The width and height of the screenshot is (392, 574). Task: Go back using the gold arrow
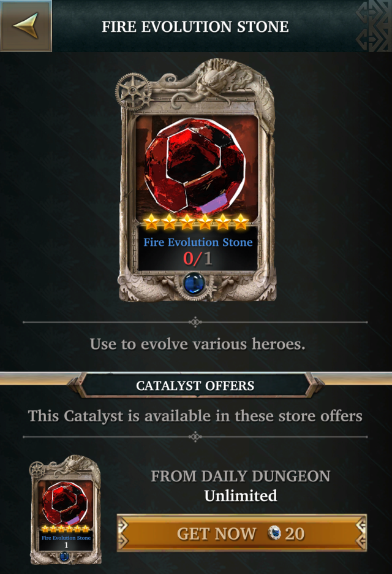pyautogui.click(x=26, y=26)
